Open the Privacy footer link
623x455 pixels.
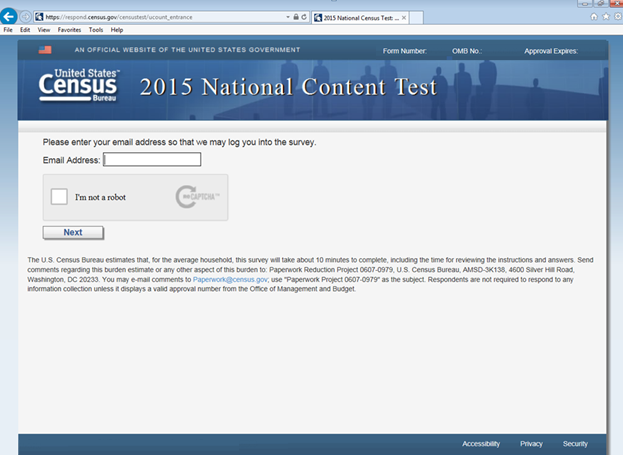point(531,444)
